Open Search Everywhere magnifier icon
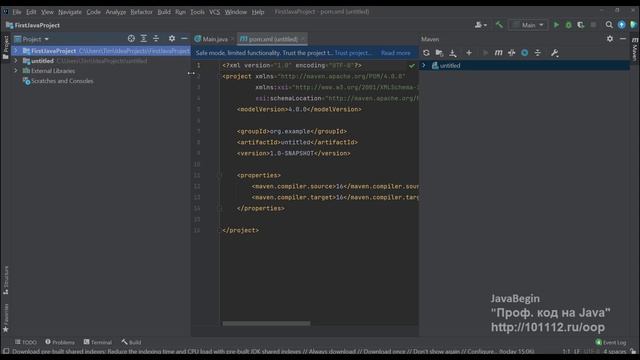Image resolution: width=640 pixels, height=360 pixels. [x=609, y=25]
